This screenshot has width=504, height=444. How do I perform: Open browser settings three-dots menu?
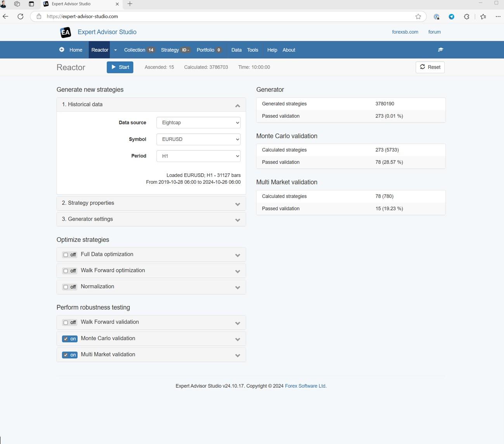click(498, 16)
